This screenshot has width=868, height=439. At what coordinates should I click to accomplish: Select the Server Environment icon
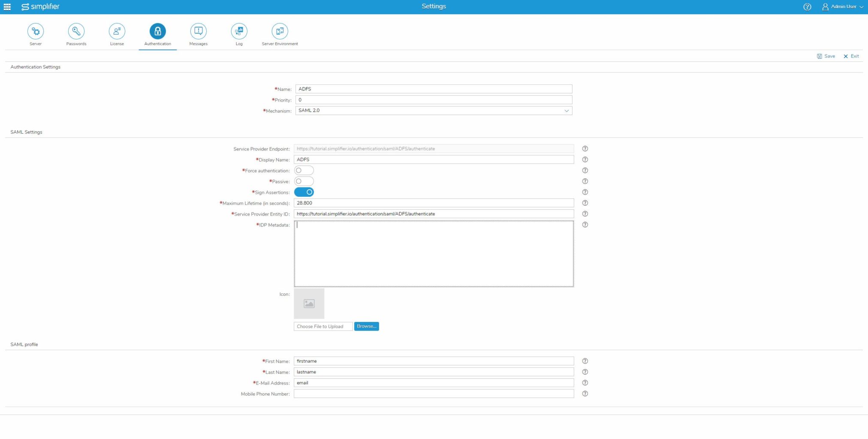[280, 31]
